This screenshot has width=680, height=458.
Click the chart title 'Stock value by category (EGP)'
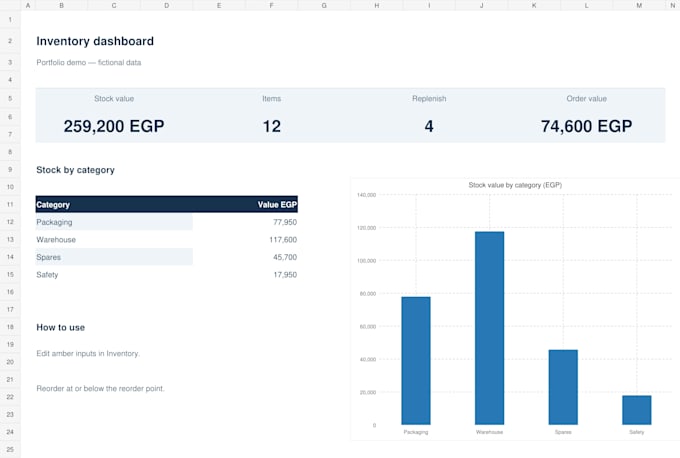515,185
